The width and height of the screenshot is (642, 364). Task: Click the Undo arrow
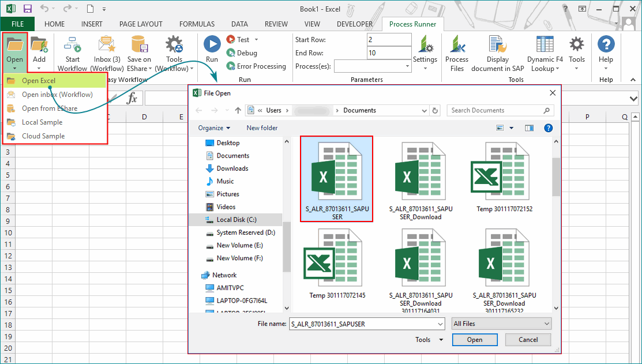44,9
